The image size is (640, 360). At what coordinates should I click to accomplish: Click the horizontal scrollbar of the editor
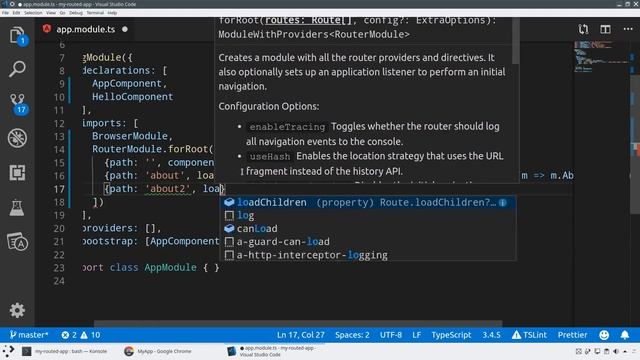(x=298, y=323)
